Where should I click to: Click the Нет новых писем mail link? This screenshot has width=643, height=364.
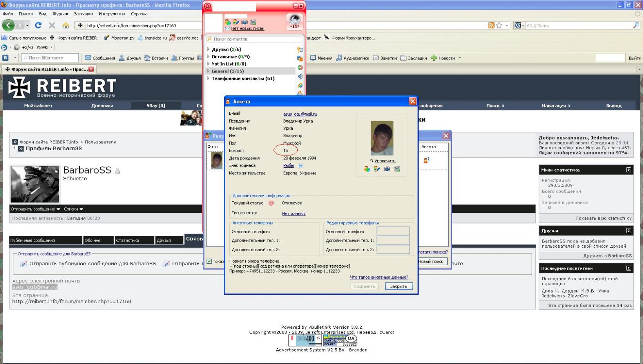[x=248, y=29]
